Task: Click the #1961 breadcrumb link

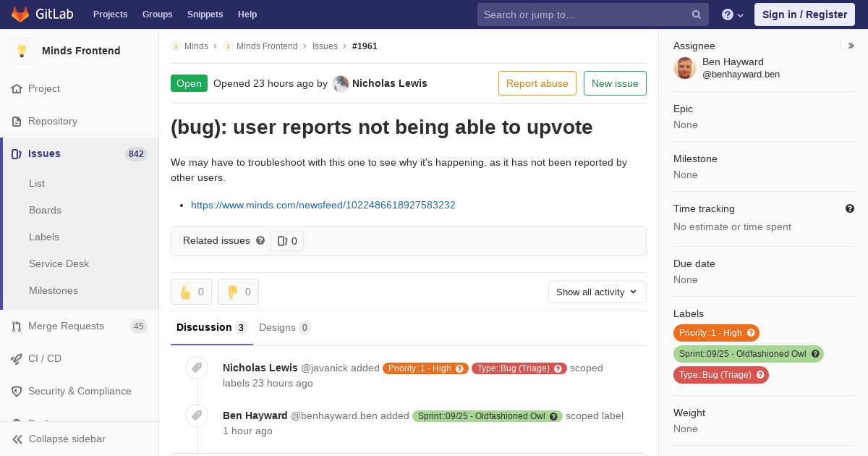Action: click(365, 46)
